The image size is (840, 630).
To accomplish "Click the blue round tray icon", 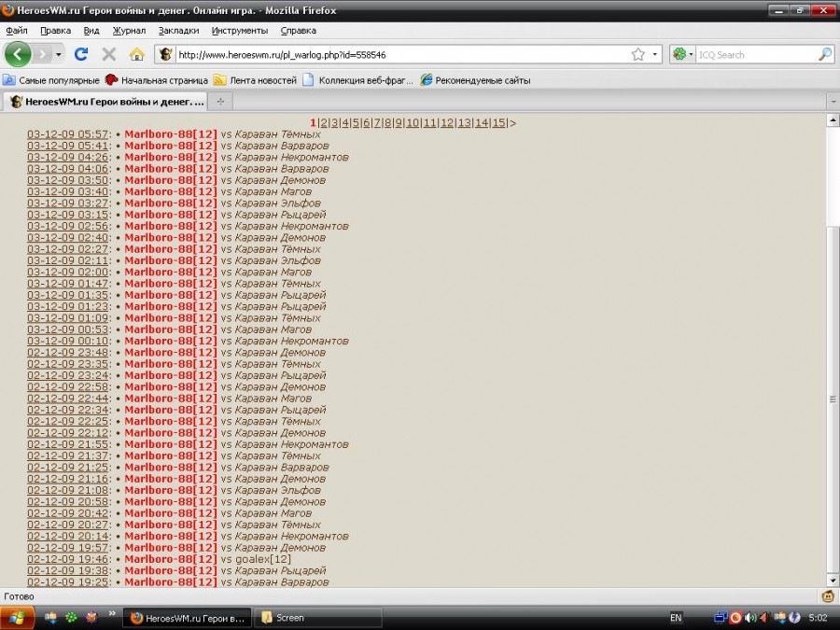I will 794,618.
